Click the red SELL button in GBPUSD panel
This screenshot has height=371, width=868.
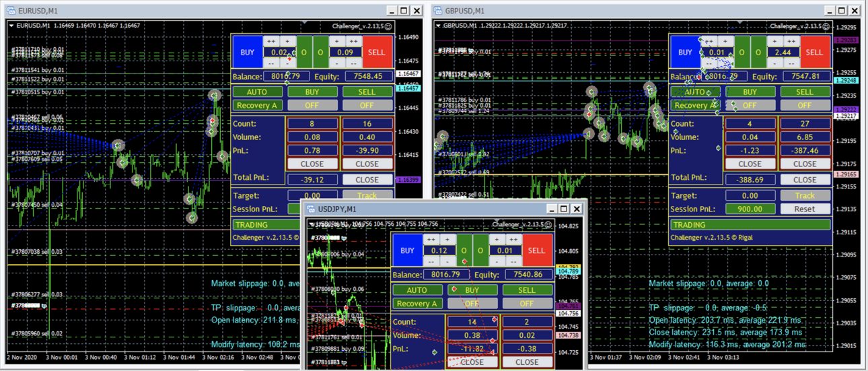pyautogui.click(x=814, y=52)
